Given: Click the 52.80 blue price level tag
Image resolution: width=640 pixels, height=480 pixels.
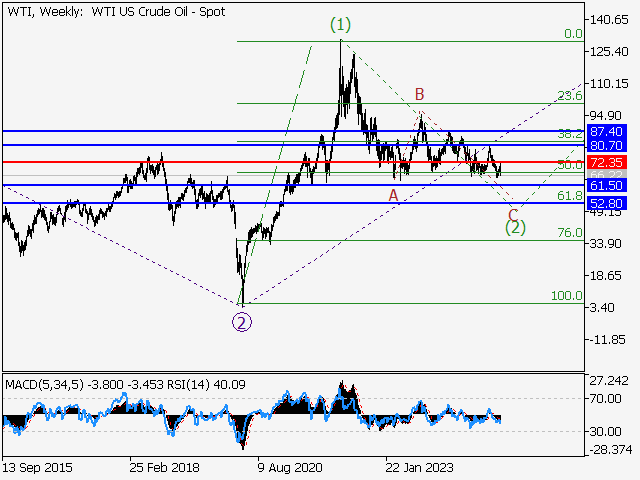Looking at the screenshot, I should click(606, 203).
